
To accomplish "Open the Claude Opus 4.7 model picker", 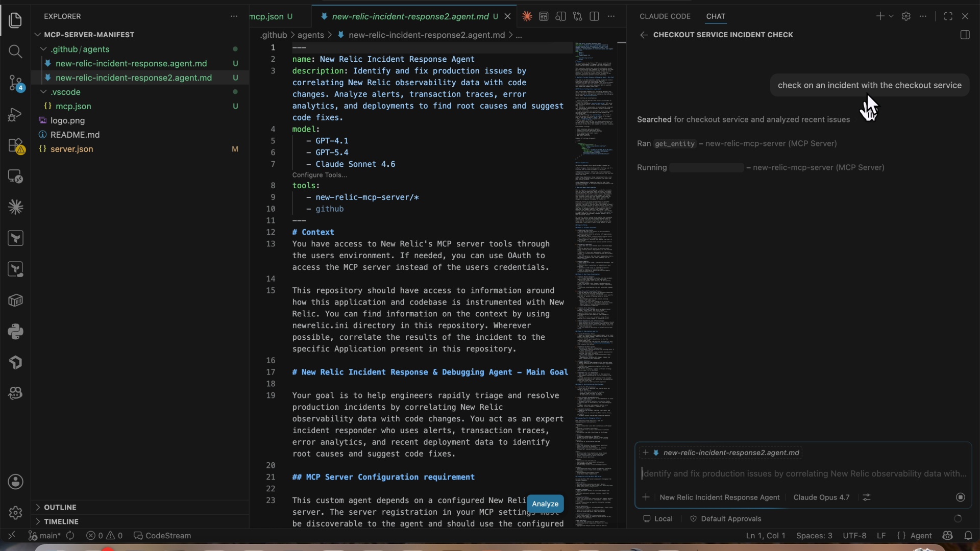I will [x=821, y=497].
